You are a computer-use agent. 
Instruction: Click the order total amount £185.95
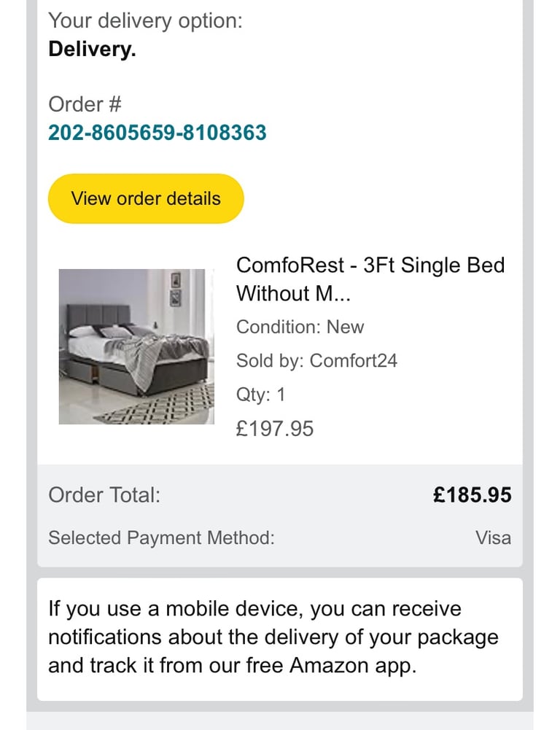click(x=472, y=495)
